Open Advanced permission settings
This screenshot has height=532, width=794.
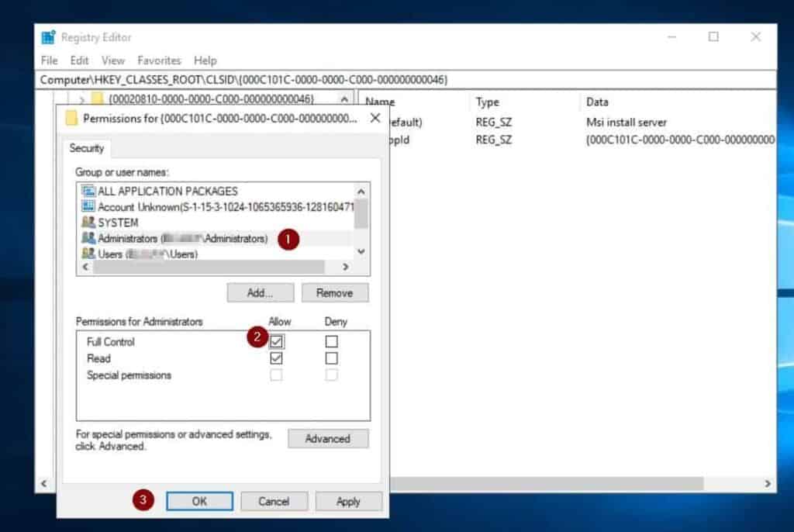[x=328, y=439]
